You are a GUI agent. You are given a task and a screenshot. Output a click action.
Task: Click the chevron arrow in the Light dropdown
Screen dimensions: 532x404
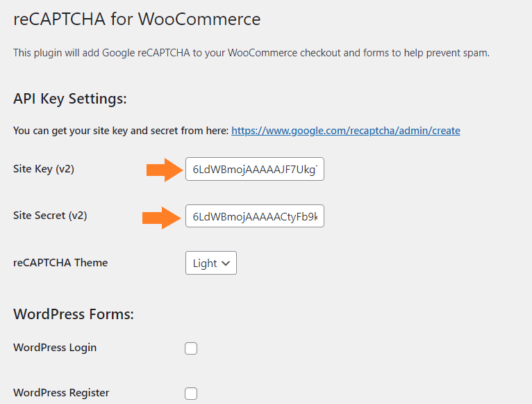tap(226, 264)
